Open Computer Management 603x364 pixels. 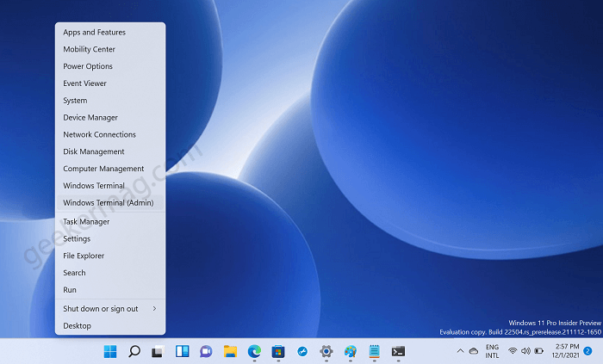110,169
